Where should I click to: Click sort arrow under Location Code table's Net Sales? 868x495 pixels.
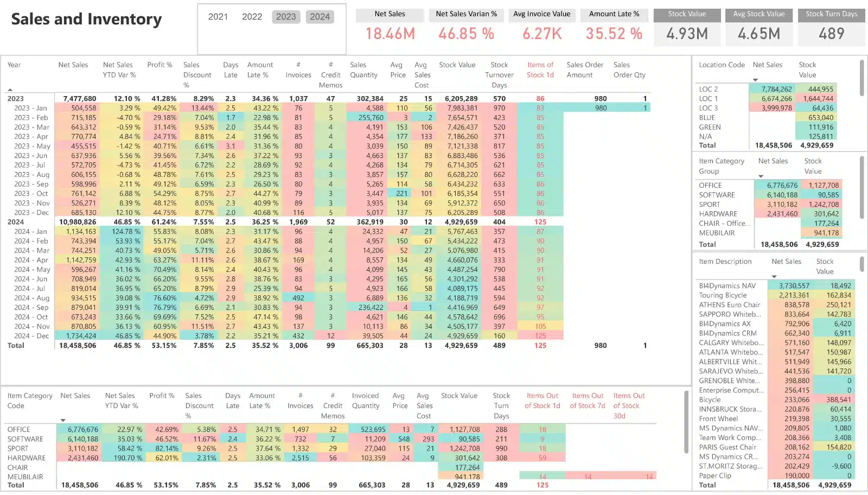coord(755,80)
